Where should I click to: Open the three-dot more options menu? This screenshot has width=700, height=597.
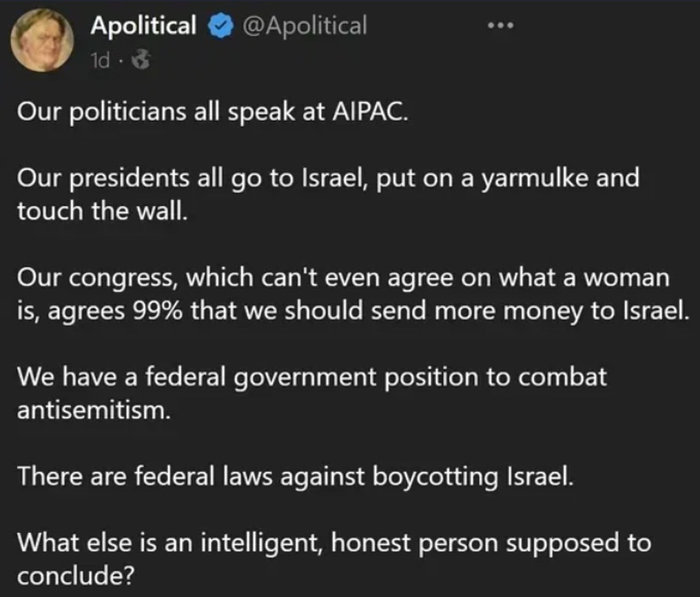click(x=500, y=26)
